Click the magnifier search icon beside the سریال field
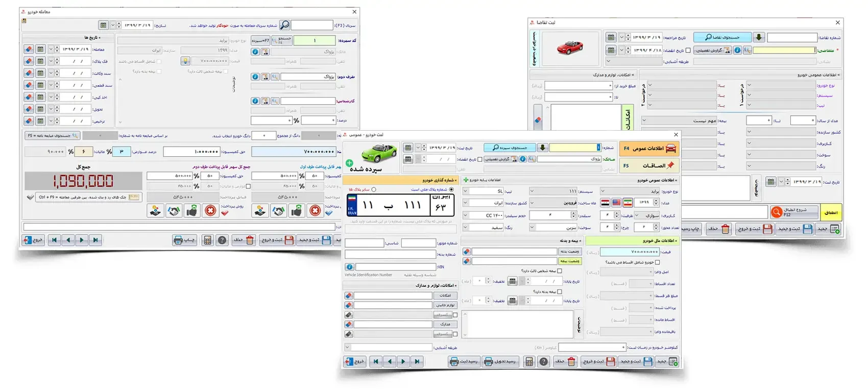Viewport: 868px width, 392px height. pyautogui.click(x=284, y=25)
